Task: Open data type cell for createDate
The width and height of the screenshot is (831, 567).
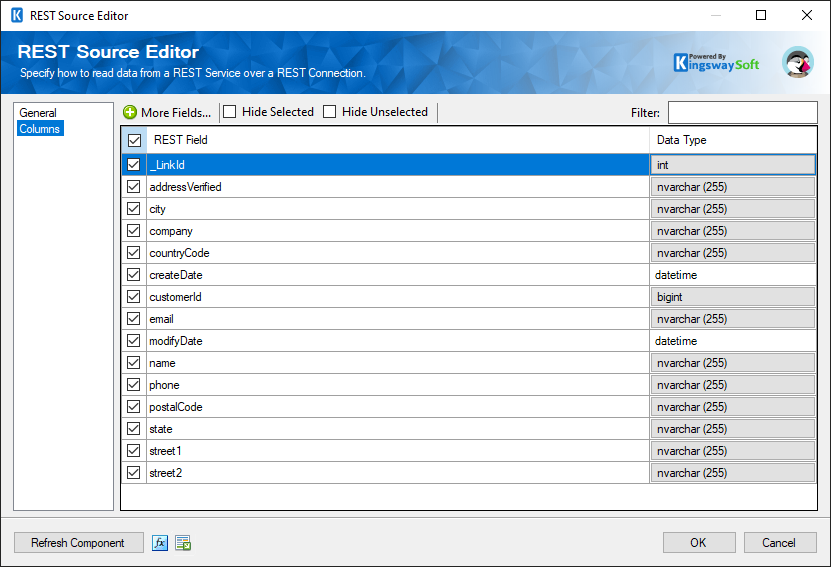Action: [x=733, y=275]
